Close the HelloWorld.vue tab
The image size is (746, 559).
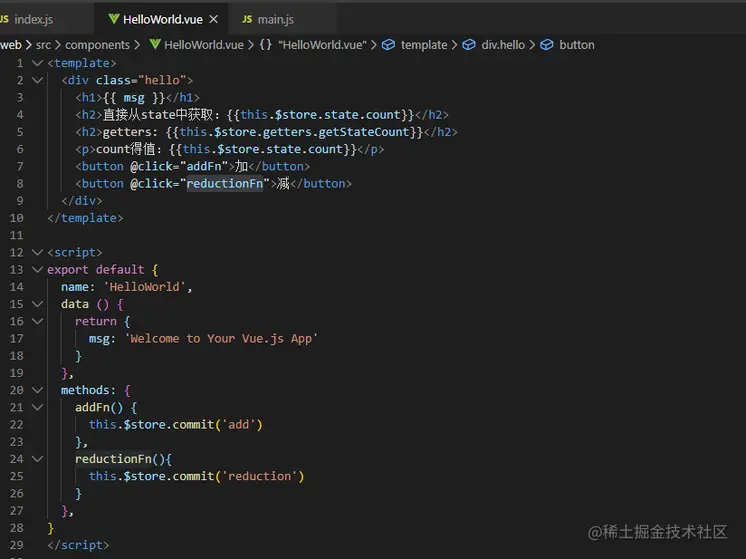point(214,19)
